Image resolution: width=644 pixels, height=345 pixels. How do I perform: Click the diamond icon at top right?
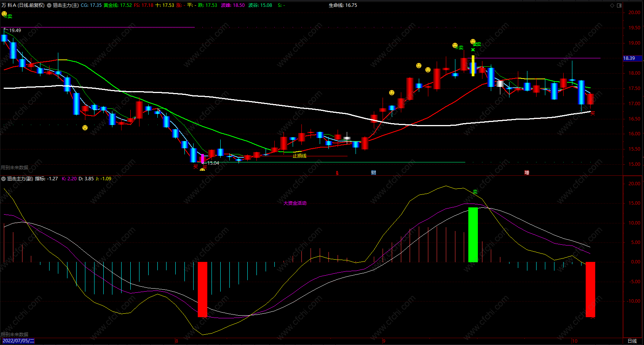[x=612, y=5]
